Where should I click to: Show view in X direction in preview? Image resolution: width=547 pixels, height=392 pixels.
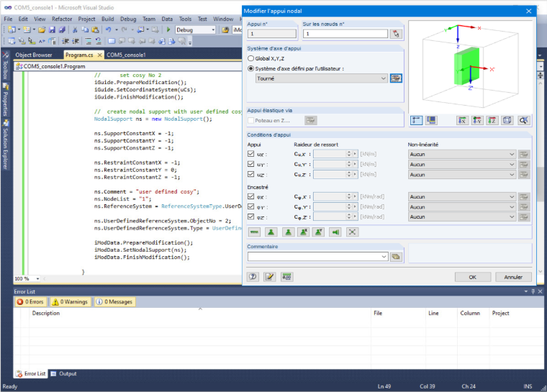point(462,121)
